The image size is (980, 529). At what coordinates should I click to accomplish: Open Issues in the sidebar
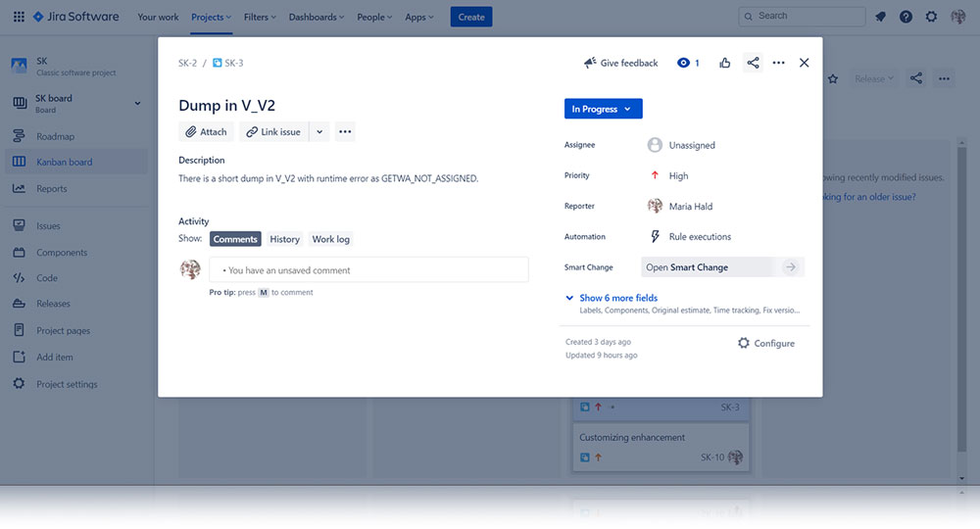76,226
